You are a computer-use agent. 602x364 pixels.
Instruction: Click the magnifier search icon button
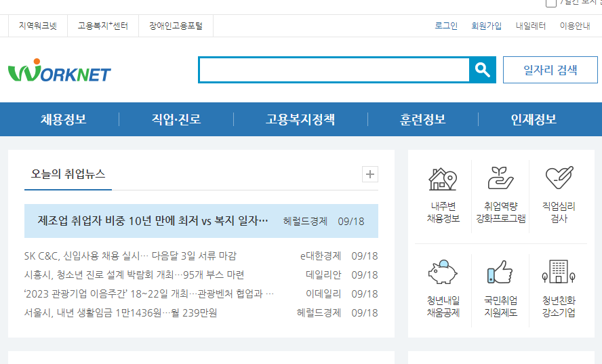tap(482, 70)
